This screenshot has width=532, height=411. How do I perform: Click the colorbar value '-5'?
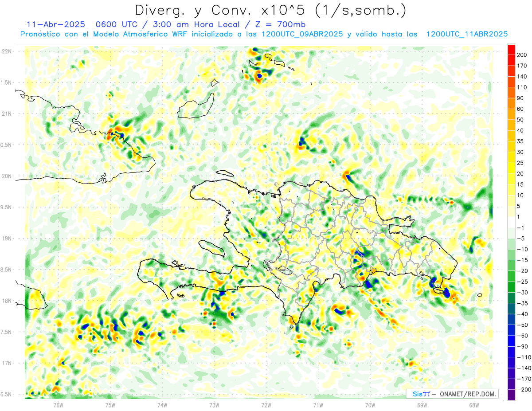tap(521, 238)
